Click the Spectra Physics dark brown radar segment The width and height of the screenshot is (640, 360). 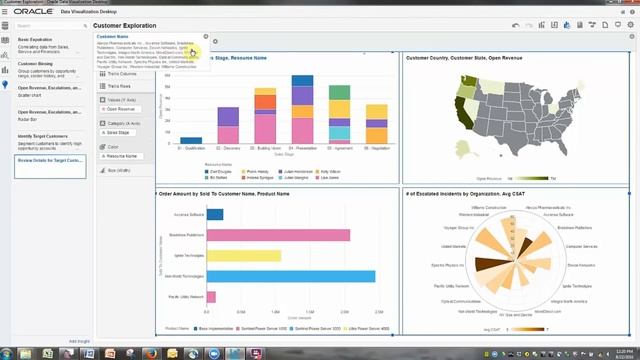[x=493, y=264]
